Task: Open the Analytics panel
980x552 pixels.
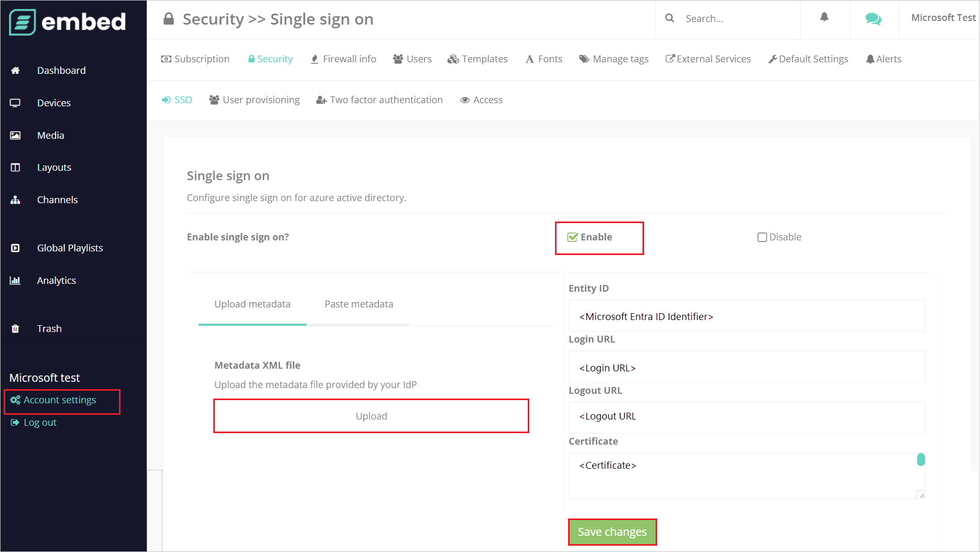Action: pyautogui.click(x=56, y=280)
